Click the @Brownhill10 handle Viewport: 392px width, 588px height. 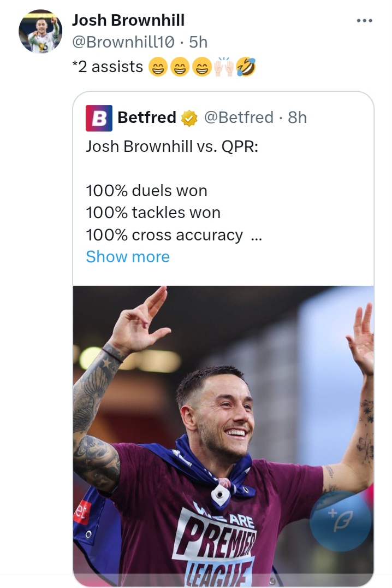(123, 43)
